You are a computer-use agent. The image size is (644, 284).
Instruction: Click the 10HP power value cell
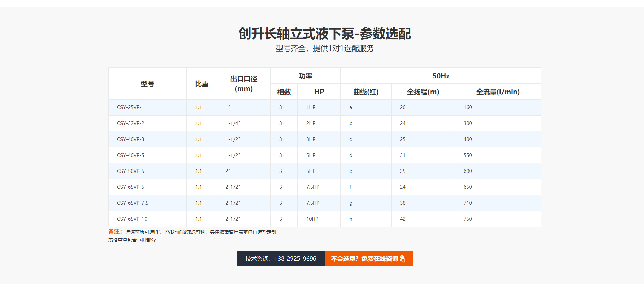coord(312,219)
